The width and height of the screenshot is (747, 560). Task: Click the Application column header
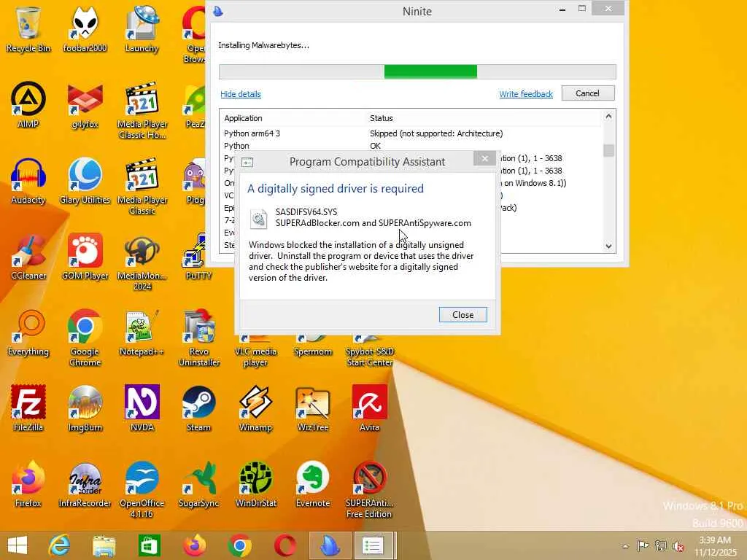(243, 118)
